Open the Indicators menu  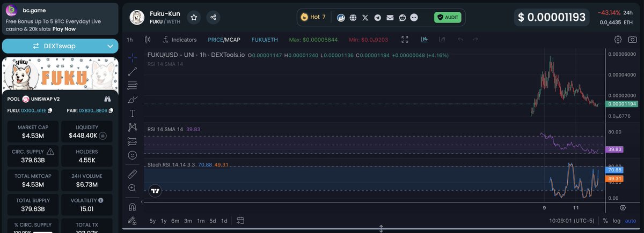[x=180, y=40]
